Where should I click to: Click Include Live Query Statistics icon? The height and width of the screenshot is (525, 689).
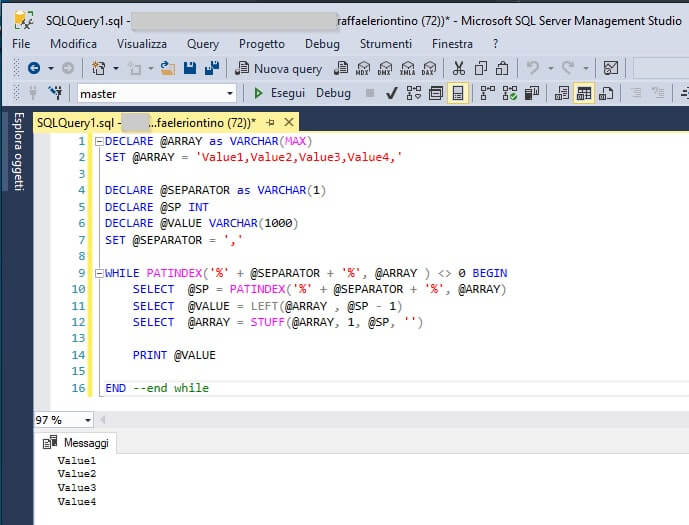(x=510, y=93)
